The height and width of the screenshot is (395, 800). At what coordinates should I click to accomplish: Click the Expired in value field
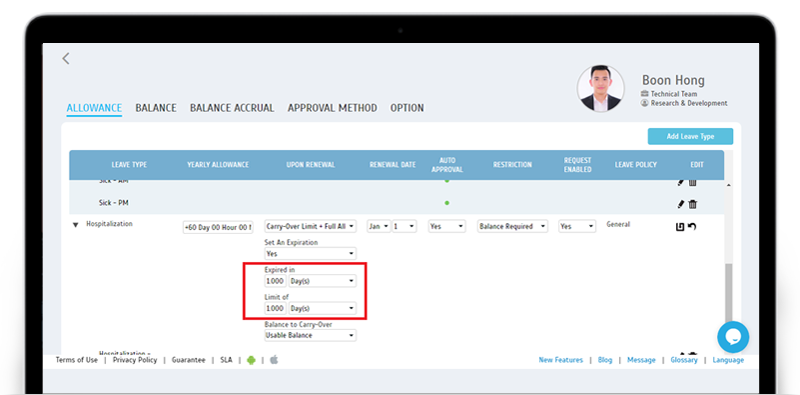[276, 281]
